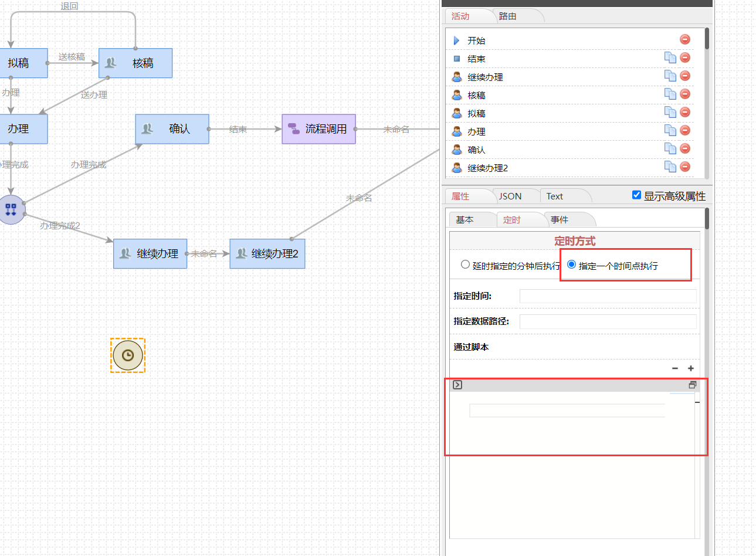The height and width of the screenshot is (556, 756).
Task: Collapse script area with minus button
Action: pos(675,368)
